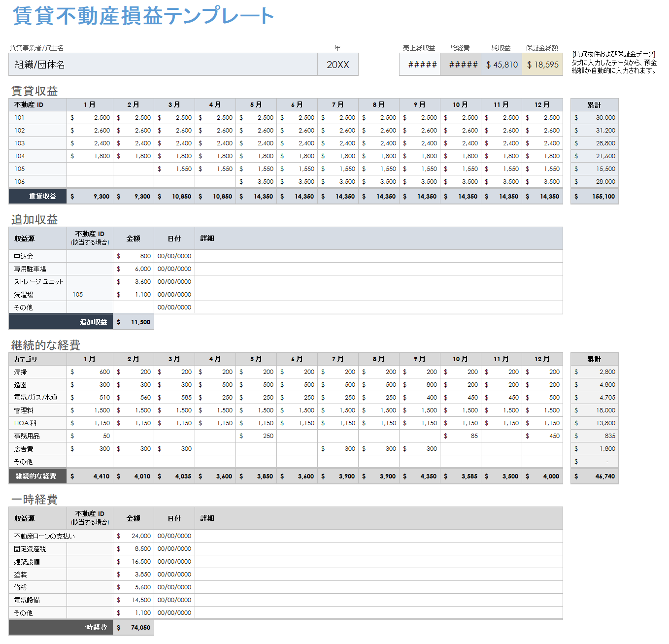Click the 不動産ローンの支払い amount 24,000

[x=134, y=536]
